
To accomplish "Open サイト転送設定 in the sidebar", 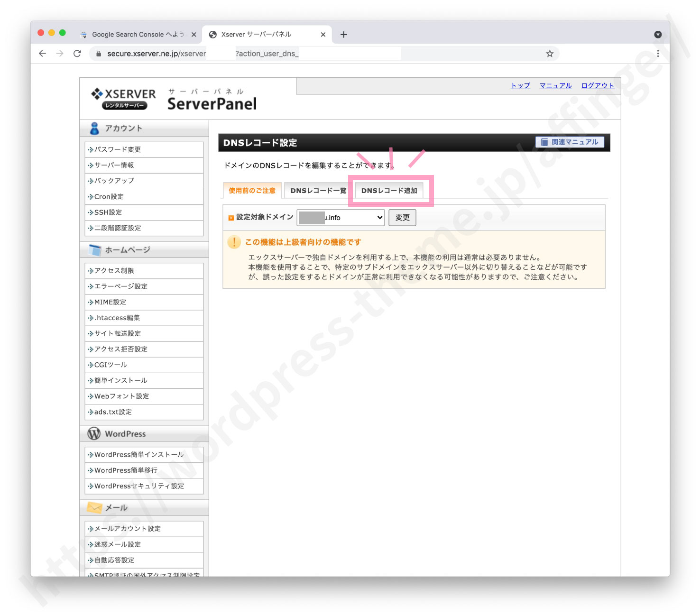I will tap(144, 333).
